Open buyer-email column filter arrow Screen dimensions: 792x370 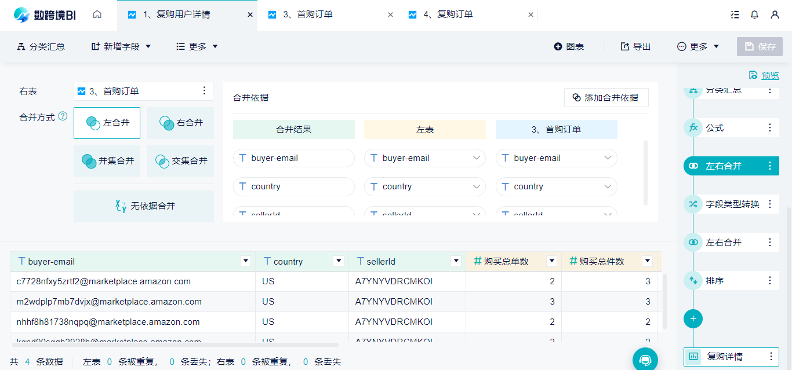(x=246, y=261)
